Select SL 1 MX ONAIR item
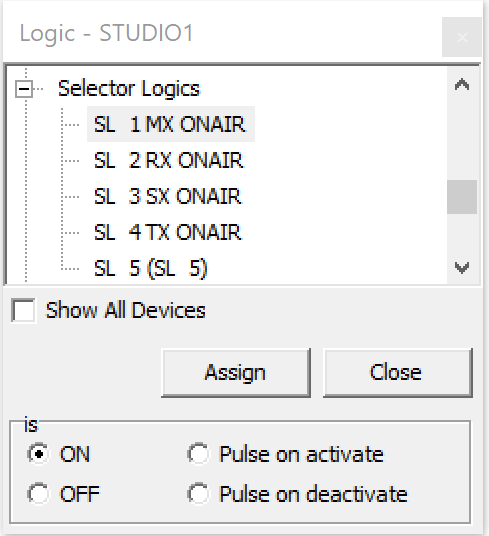This screenshot has width=489, height=536. (x=171, y=124)
